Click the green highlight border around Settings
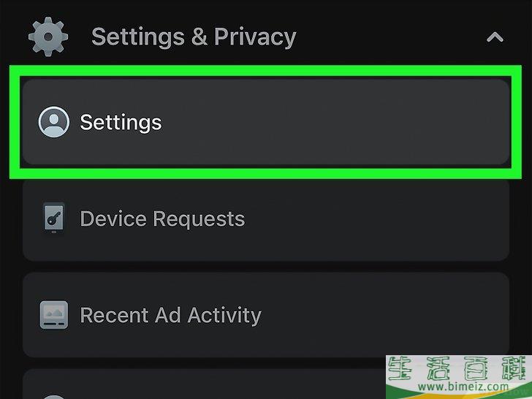The image size is (532, 399). coord(265,71)
